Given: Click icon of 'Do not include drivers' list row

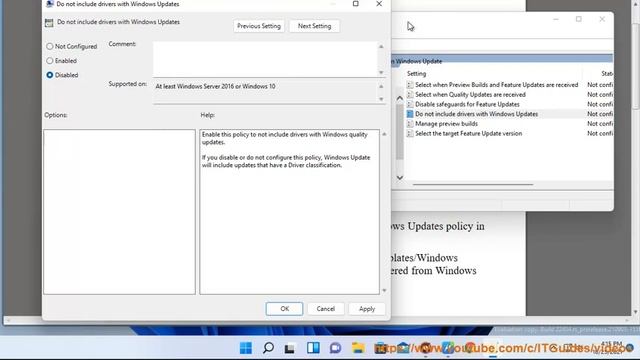Looking at the screenshot, I should (410, 114).
